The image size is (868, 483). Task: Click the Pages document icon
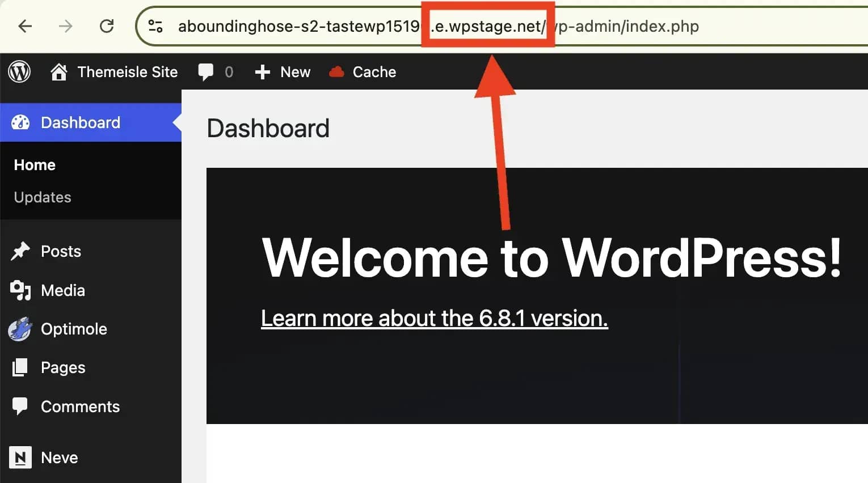[20, 367]
